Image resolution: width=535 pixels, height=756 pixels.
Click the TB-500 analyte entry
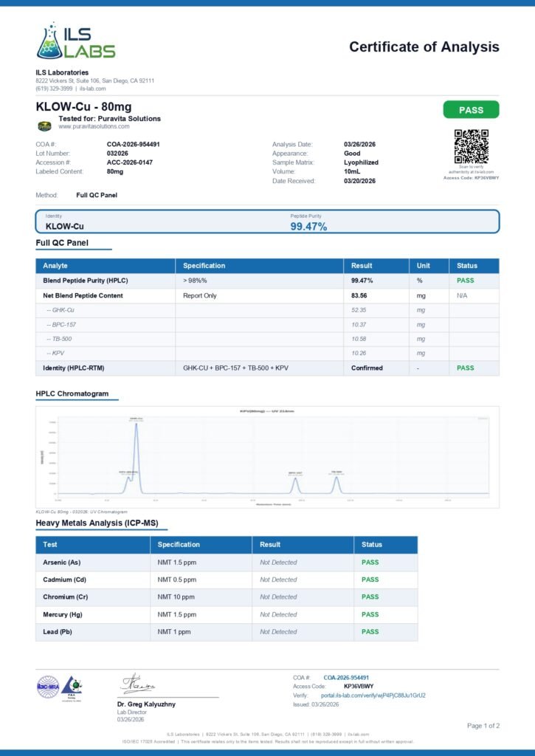tap(59, 339)
